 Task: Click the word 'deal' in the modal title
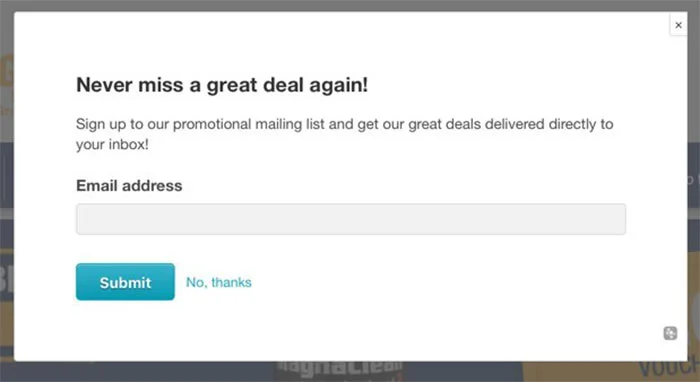[283, 85]
